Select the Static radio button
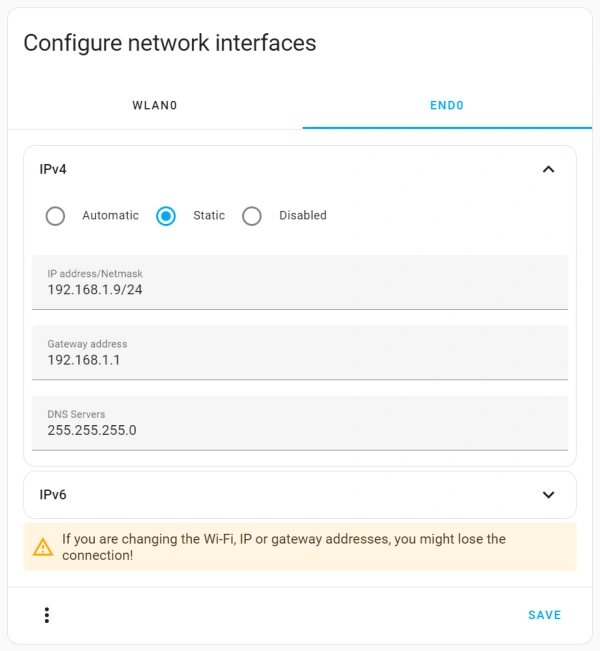 click(166, 216)
